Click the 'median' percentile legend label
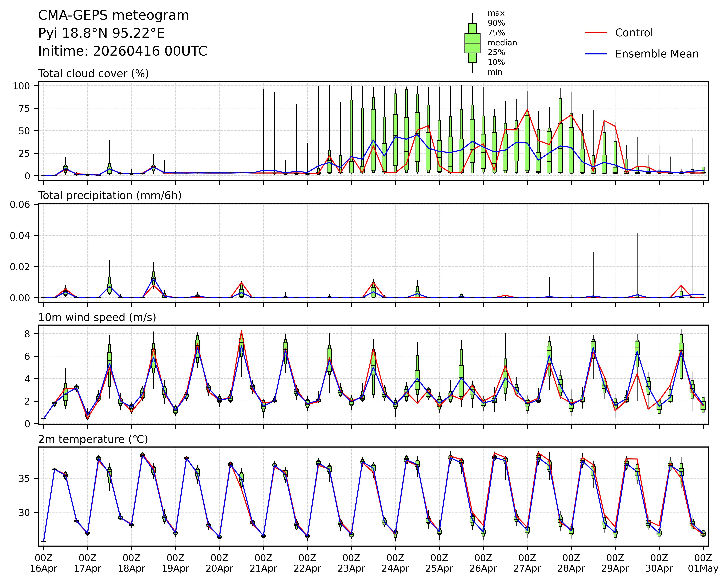Viewport: 728px width, 583px height. click(502, 43)
